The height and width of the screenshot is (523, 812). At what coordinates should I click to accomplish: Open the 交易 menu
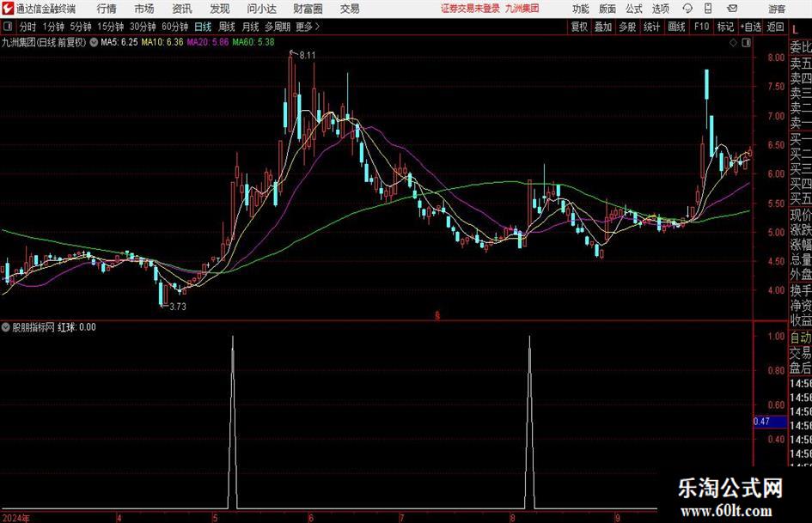[x=350, y=9]
